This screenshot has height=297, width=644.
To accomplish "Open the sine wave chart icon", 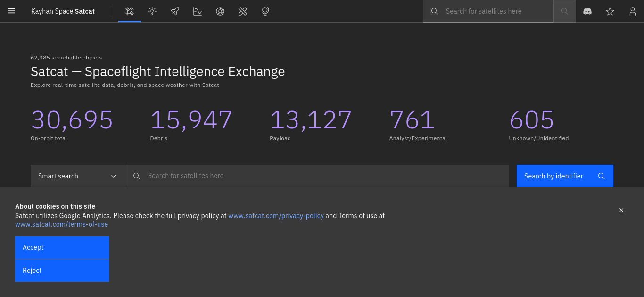I will click(x=198, y=11).
